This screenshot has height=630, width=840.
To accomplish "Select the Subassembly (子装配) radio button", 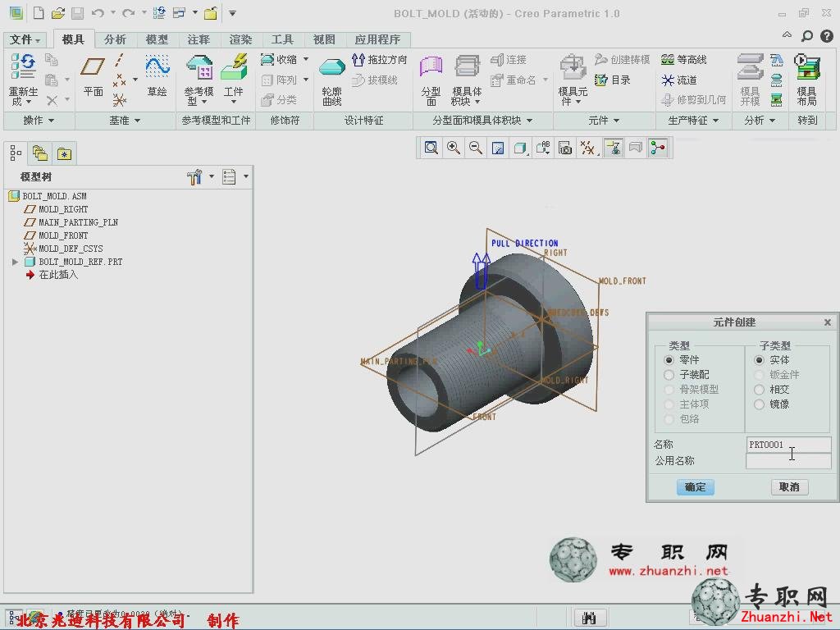I will click(x=669, y=374).
